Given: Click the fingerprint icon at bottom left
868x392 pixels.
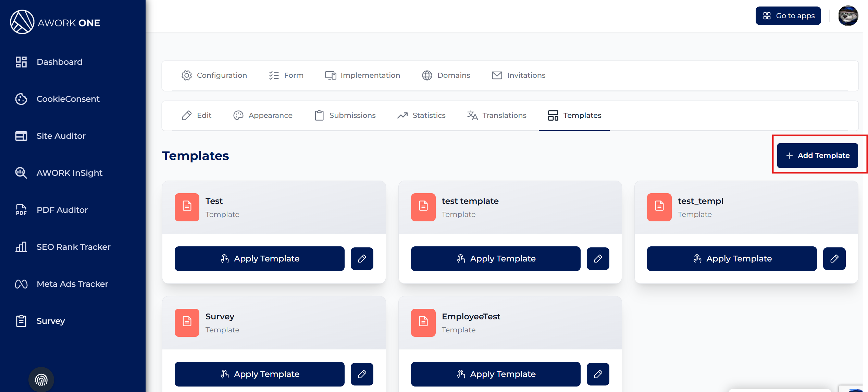Looking at the screenshot, I should coord(41,380).
